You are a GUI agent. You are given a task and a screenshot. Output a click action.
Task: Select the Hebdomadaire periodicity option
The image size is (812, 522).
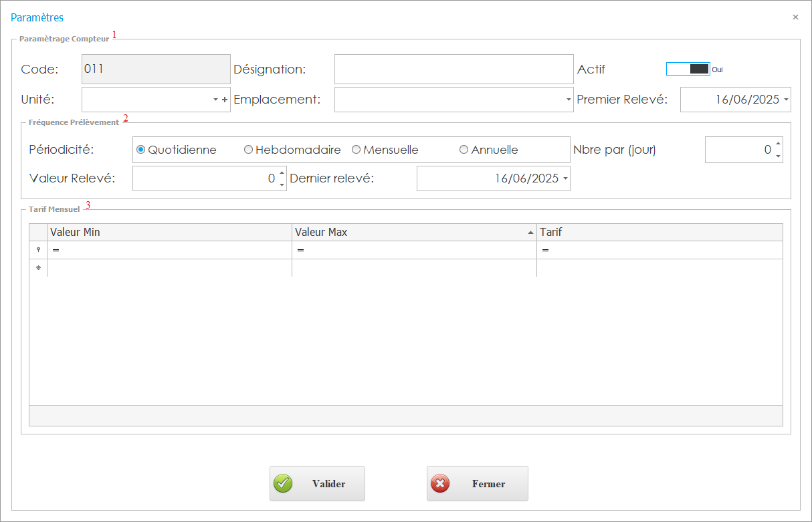pyautogui.click(x=248, y=149)
